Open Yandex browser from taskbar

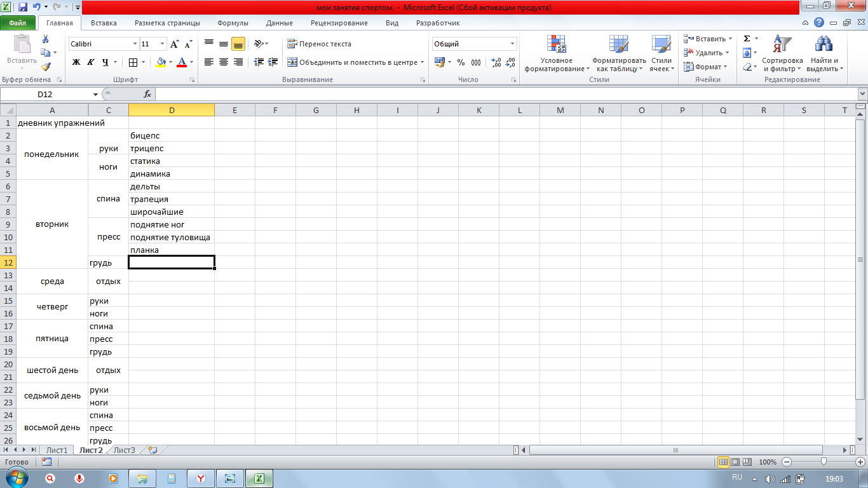click(200, 478)
